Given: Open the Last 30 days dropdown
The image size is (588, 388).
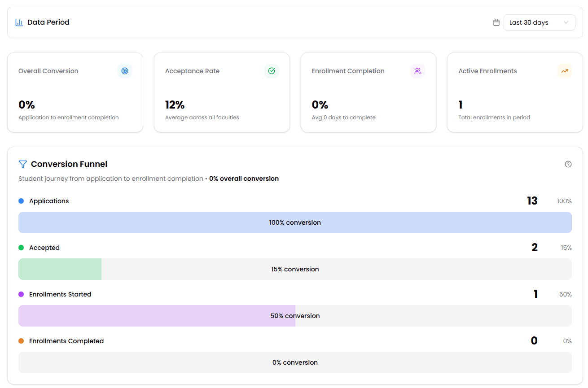Looking at the screenshot, I should pyautogui.click(x=539, y=22).
